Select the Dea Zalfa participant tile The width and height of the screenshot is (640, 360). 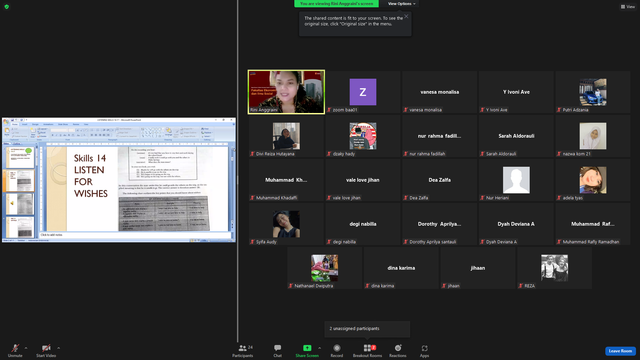[x=440, y=180]
